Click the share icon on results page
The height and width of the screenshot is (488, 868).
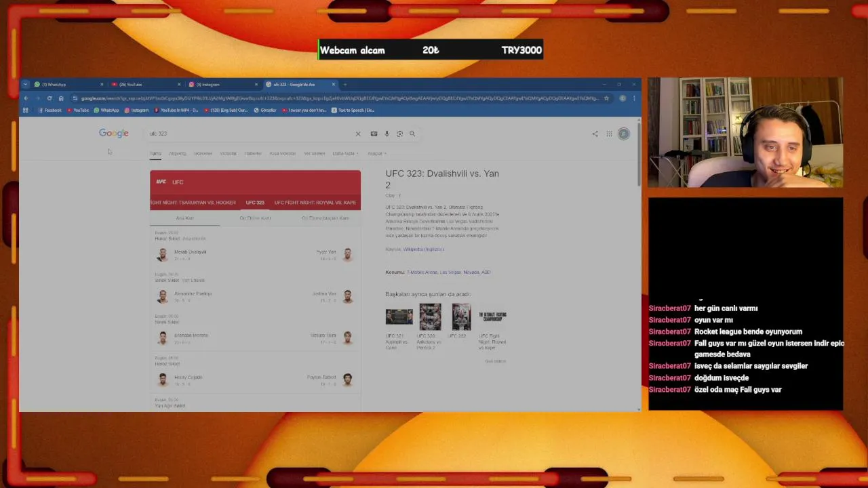click(595, 134)
